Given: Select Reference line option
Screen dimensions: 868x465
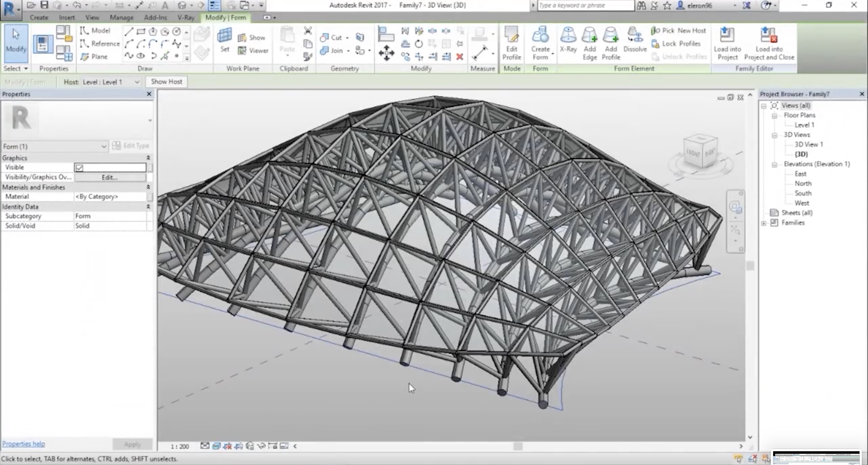Looking at the screenshot, I should coord(100,44).
